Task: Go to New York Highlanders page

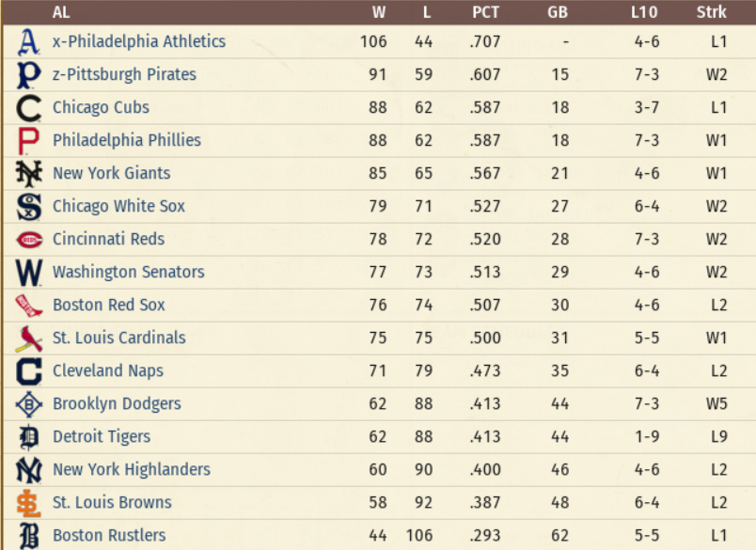Action: pos(132,469)
